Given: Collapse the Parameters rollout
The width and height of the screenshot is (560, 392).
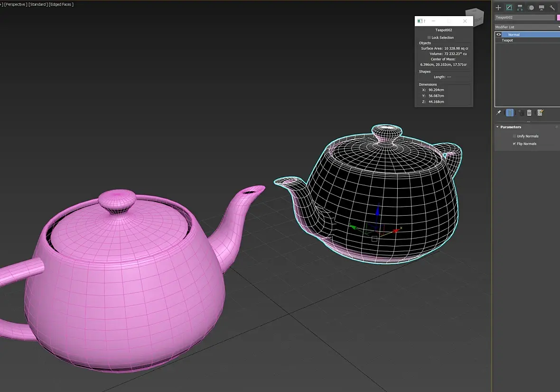Looking at the screenshot, I should [x=511, y=127].
